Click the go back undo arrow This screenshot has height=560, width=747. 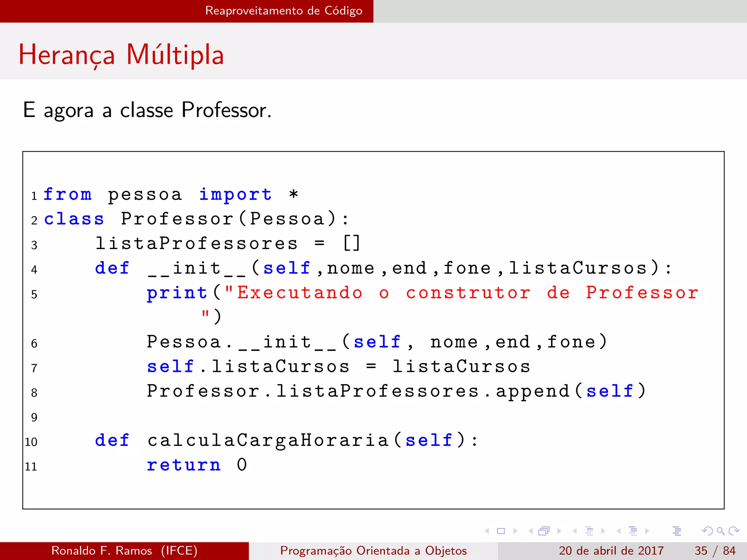click(x=707, y=531)
